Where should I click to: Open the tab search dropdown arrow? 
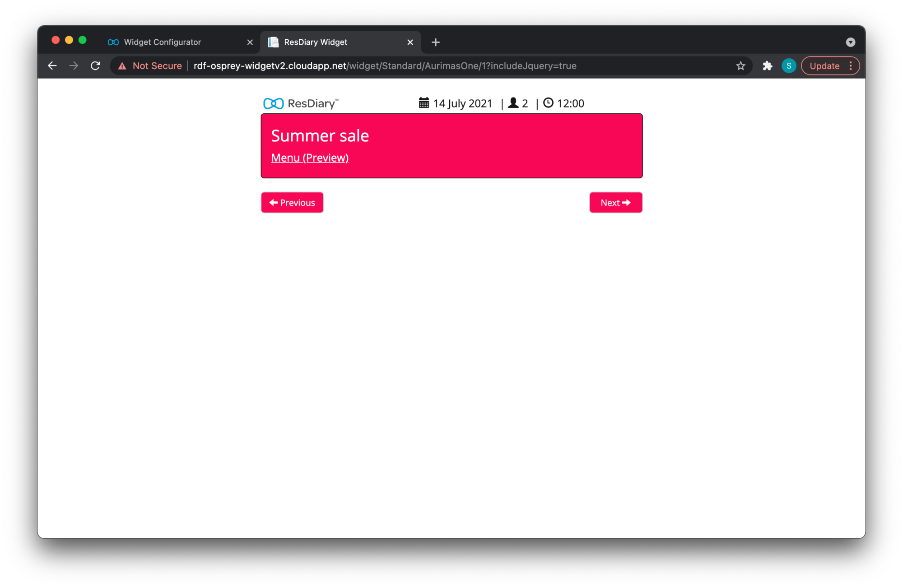point(850,42)
